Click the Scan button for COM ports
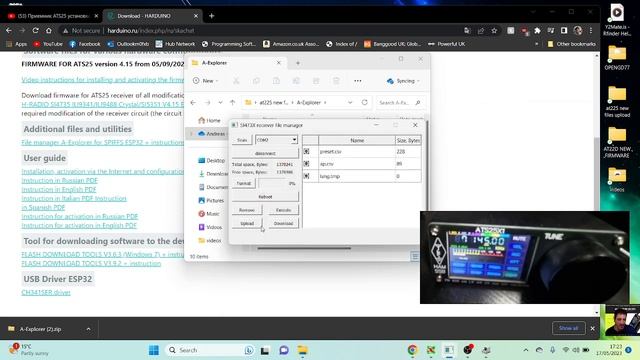The width and height of the screenshot is (640, 360). click(x=242, y=140)
